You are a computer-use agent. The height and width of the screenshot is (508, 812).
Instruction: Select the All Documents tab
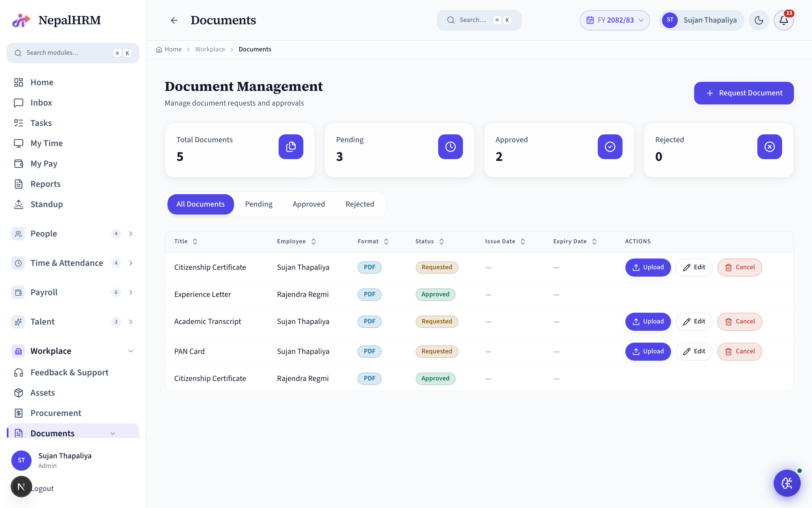coord(200,204)
